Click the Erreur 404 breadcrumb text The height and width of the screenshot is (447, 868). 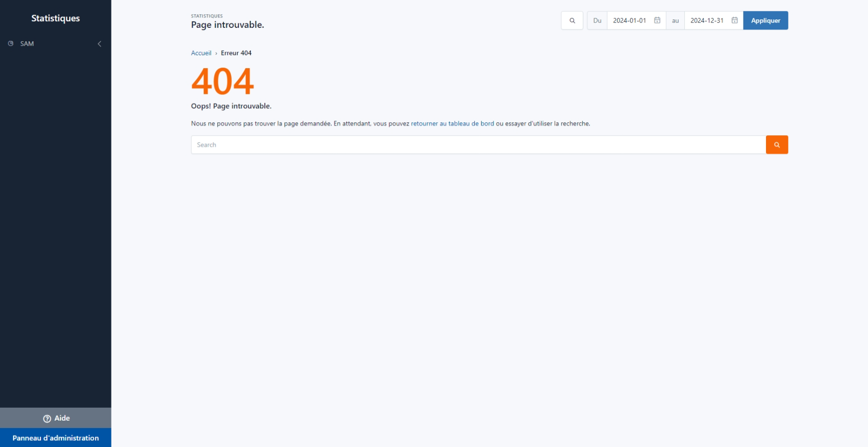[236, 53]
